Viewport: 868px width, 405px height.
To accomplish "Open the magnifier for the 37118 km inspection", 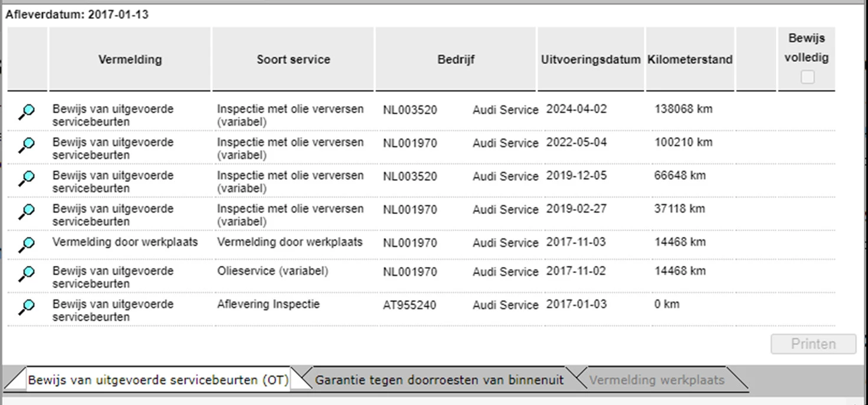I will (27, 210).
